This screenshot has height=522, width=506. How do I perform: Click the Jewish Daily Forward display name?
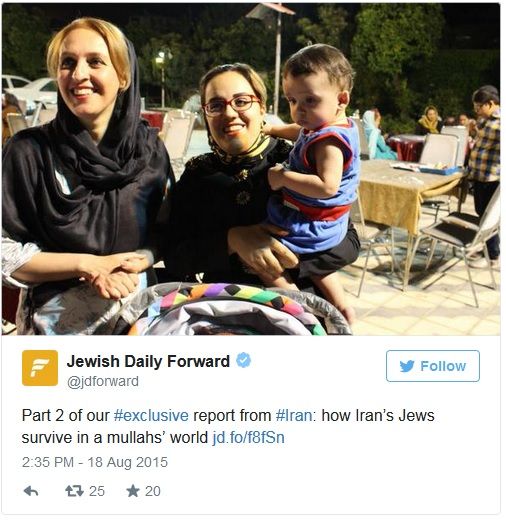point(148,361)
